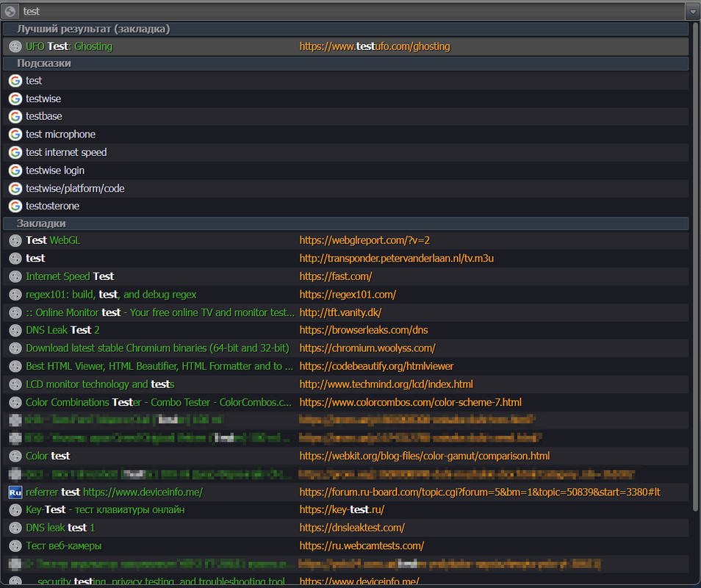The width and height of the screenshot is (701, 588).
Task: Choose the 'test microphone' suggestion
Action: point(346,135)
